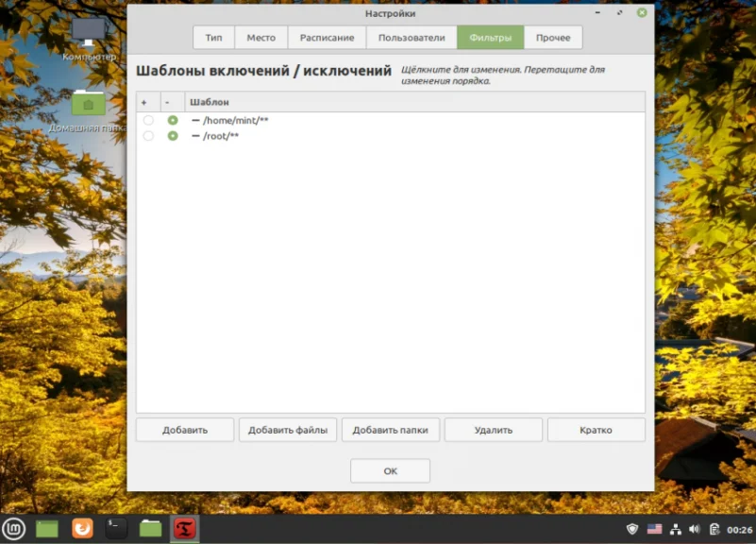
Task: Switch to the Пользователи tab
Action: (412, 38)
